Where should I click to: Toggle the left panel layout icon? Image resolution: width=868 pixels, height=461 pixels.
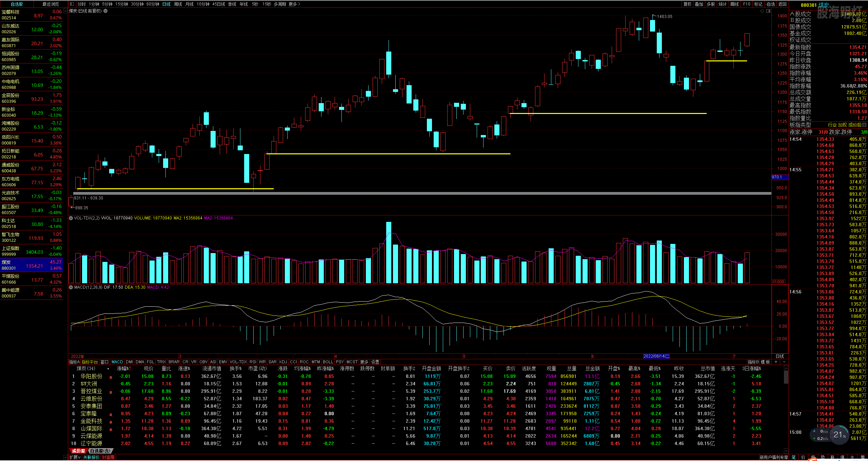point(72,4)
